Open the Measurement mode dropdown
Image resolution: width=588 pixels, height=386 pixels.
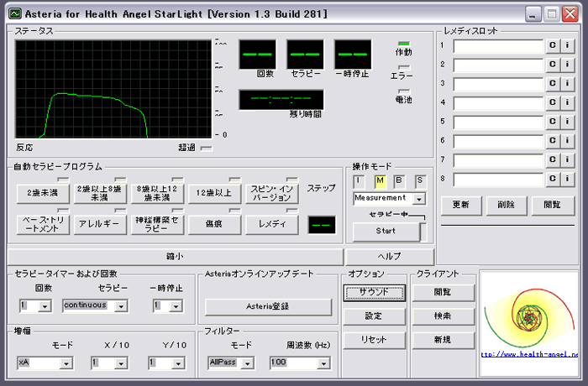pos(419,199)
